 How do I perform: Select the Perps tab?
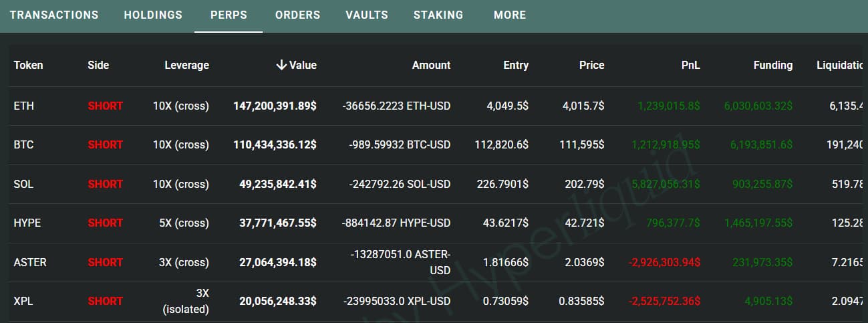(x=229, y=15)
